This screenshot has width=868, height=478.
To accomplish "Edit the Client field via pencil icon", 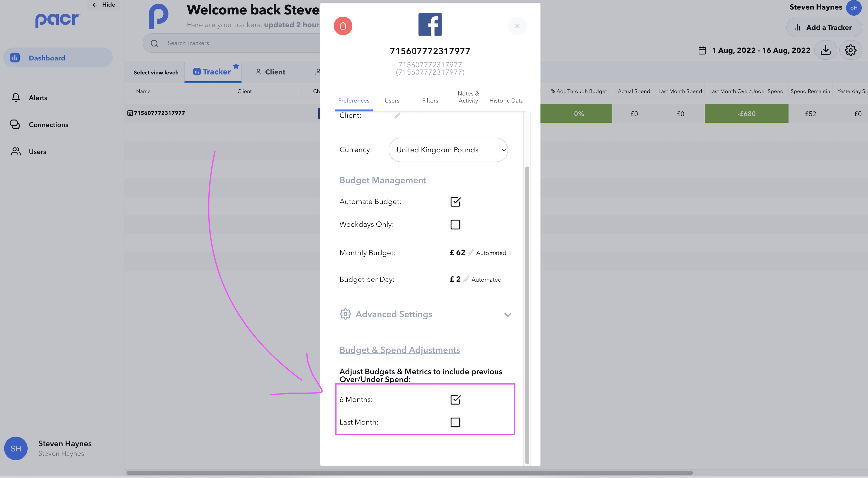I will pyautogui.click(x=397, y=116).
